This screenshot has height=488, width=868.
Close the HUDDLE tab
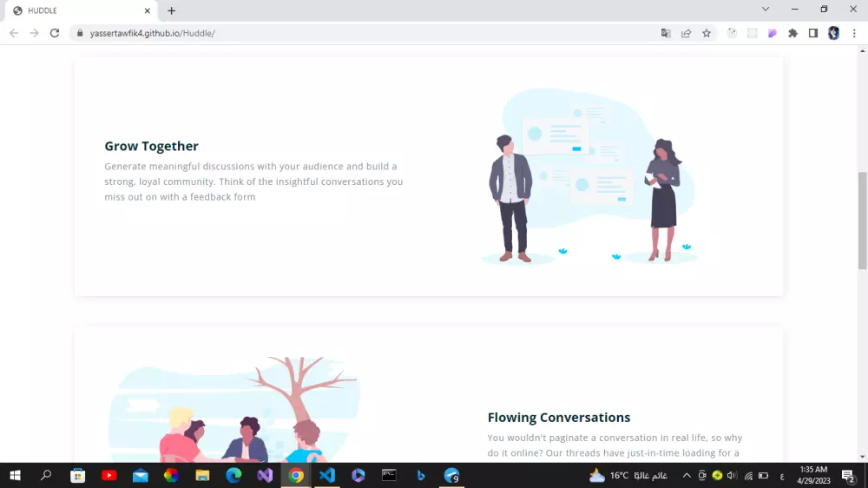(148, 10)
